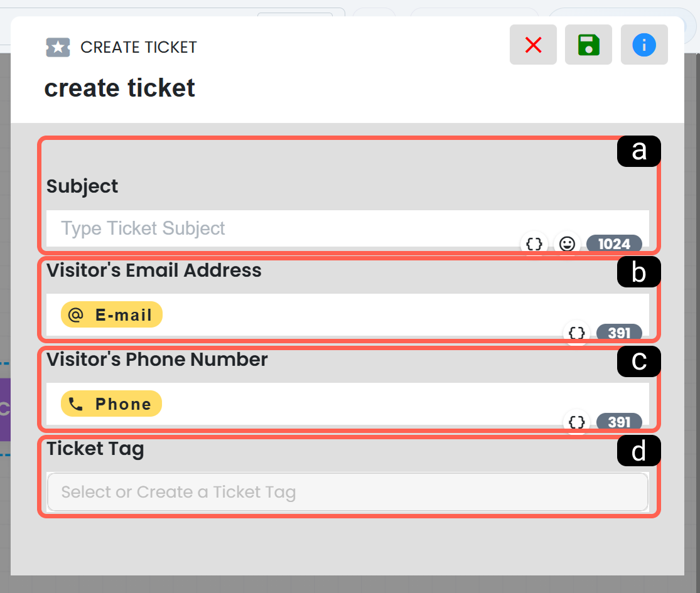Focus the Type Ticket Subject input
The width and height of the screenshot is (700, 593).
[x=348, y=228]
